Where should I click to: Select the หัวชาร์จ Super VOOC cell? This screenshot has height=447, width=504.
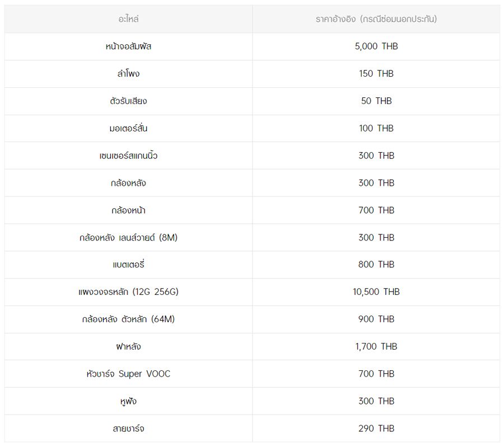point(128,374)
